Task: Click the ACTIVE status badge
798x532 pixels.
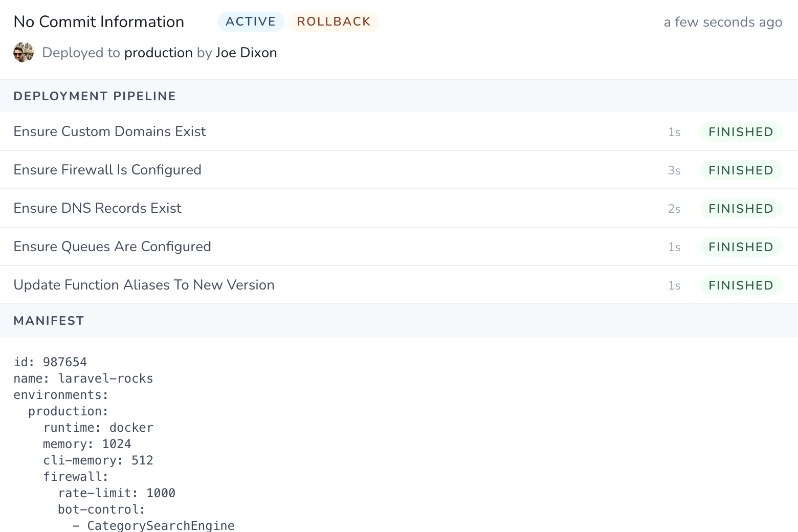Action: (251, 21)
